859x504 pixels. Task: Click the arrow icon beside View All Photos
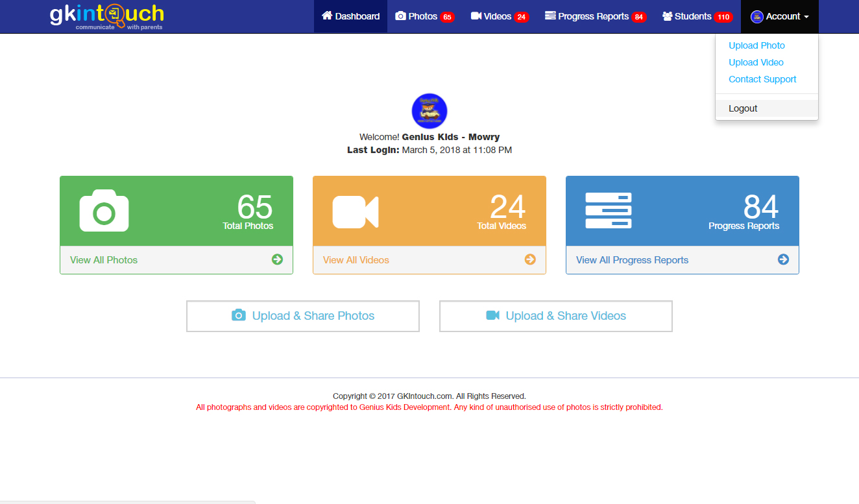(277, 259)
